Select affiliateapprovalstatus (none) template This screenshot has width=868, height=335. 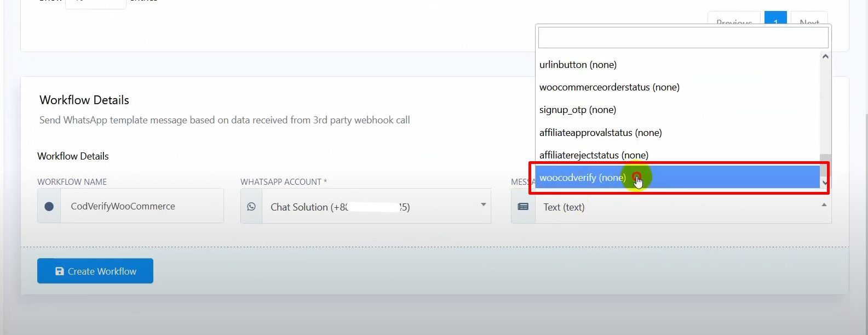pyautogui.click(x=600, y=133)
